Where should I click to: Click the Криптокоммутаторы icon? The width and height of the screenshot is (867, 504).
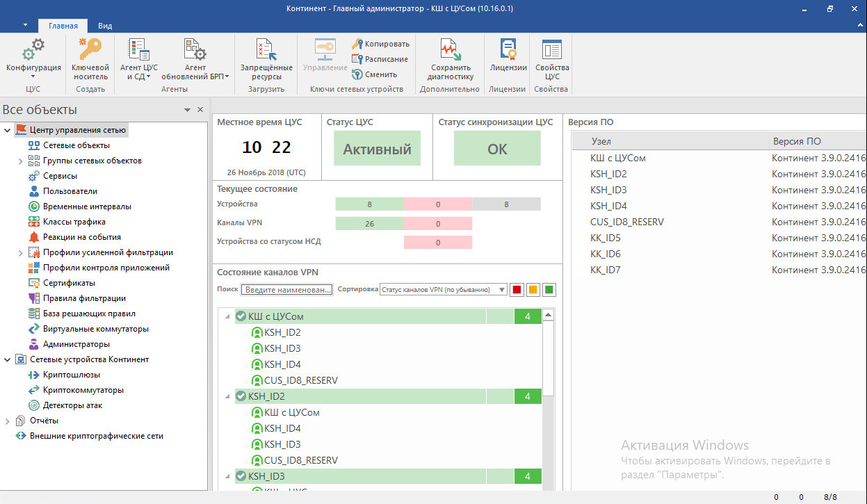pyautogui.click(x=34, y=390)
